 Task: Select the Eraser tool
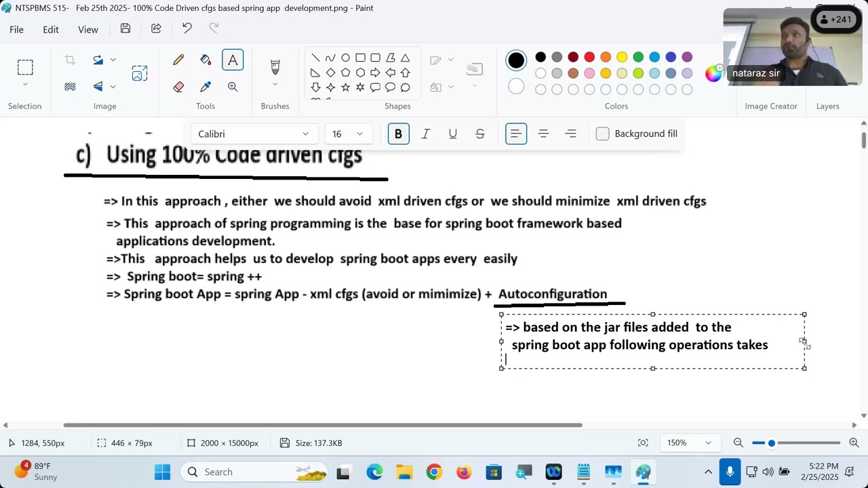point(178,87)
